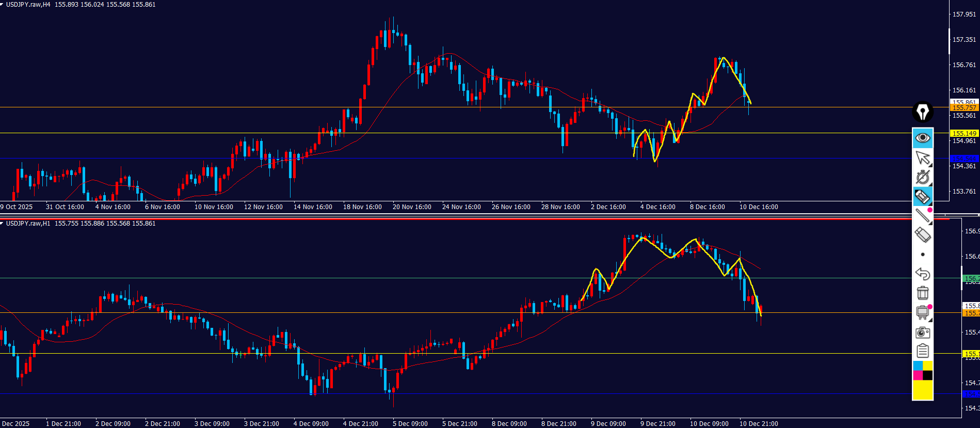
Task: Click the crossed-out stopwatch icon
Action: (923, 177)
